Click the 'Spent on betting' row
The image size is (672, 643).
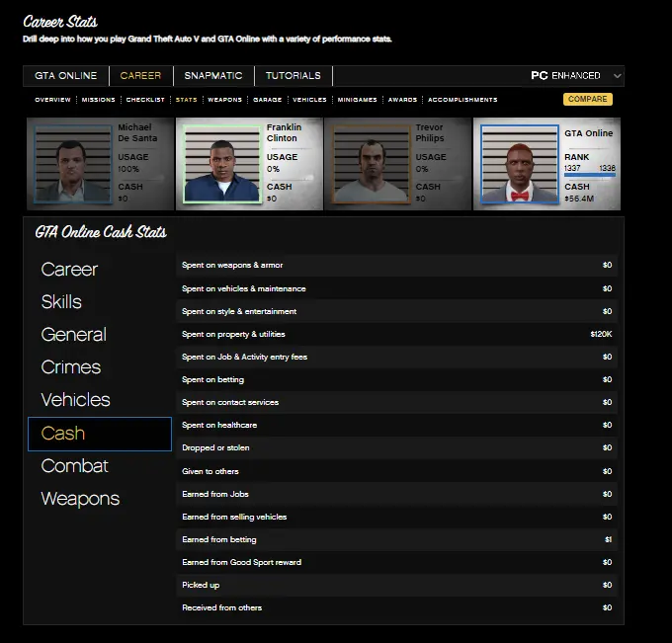pos(396,379)
